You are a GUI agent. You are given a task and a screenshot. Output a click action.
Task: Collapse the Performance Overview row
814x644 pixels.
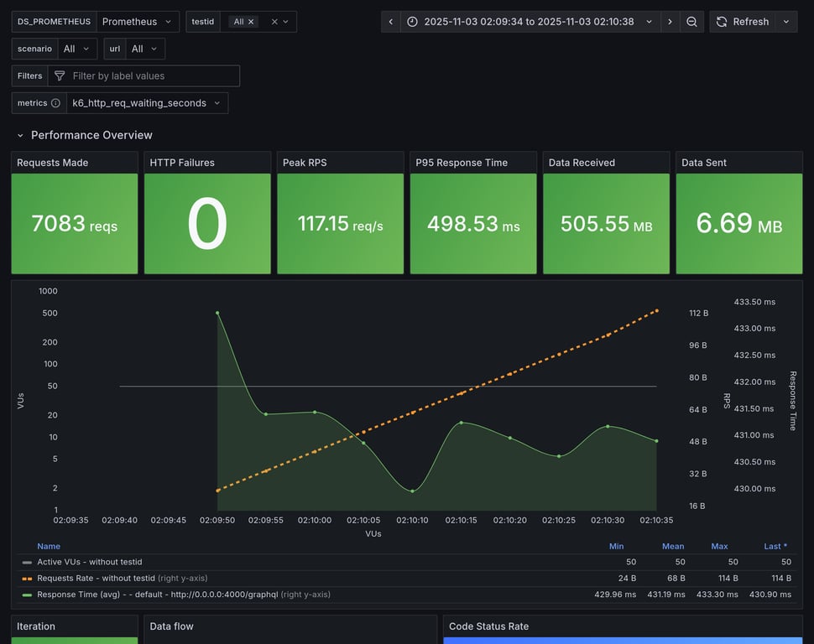click(x=21, y=135)
